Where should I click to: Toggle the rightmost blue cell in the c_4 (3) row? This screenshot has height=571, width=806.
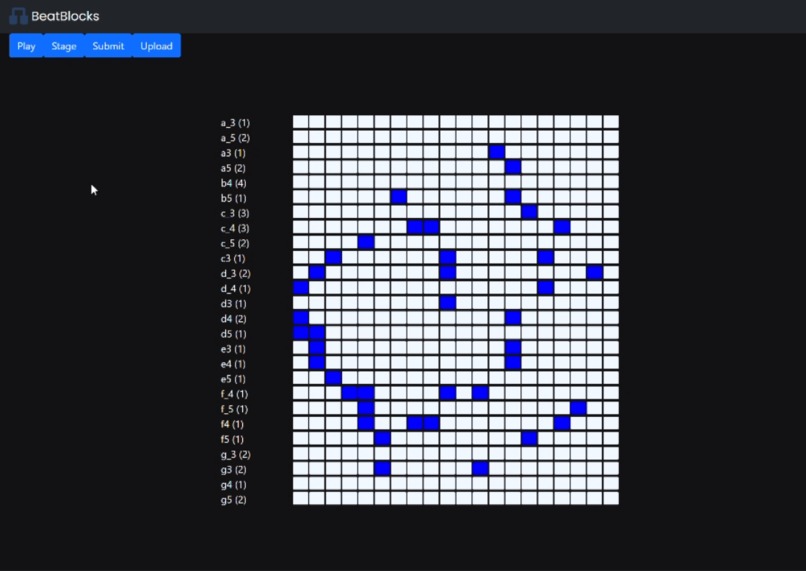(x=562, y=227)
